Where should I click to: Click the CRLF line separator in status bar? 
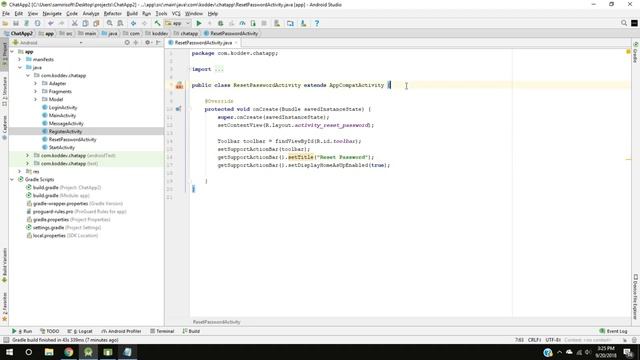point(534,340)
